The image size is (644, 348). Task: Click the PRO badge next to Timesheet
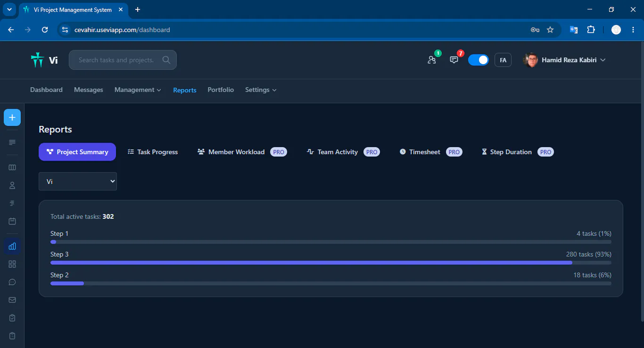coord(454,152)
